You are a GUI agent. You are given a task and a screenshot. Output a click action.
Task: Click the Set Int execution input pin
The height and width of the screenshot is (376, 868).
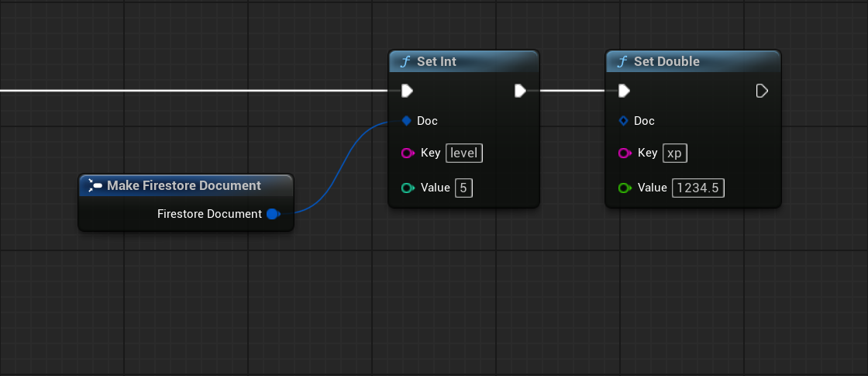tap(407, 91)
